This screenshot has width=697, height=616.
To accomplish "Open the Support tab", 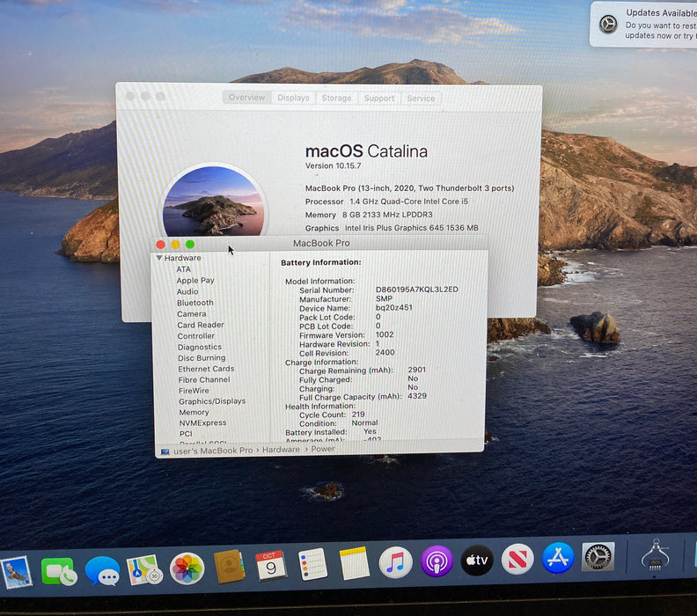I will point(379,99).
